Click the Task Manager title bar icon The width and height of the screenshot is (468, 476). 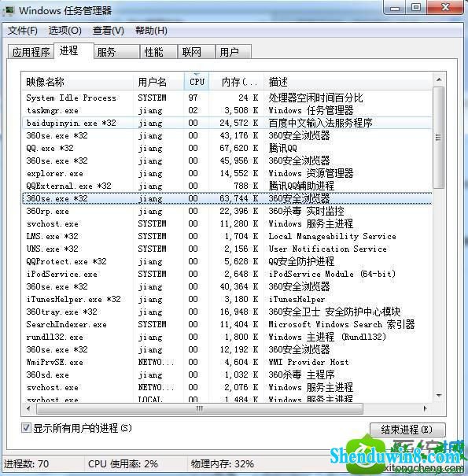[x=9, y=11]
